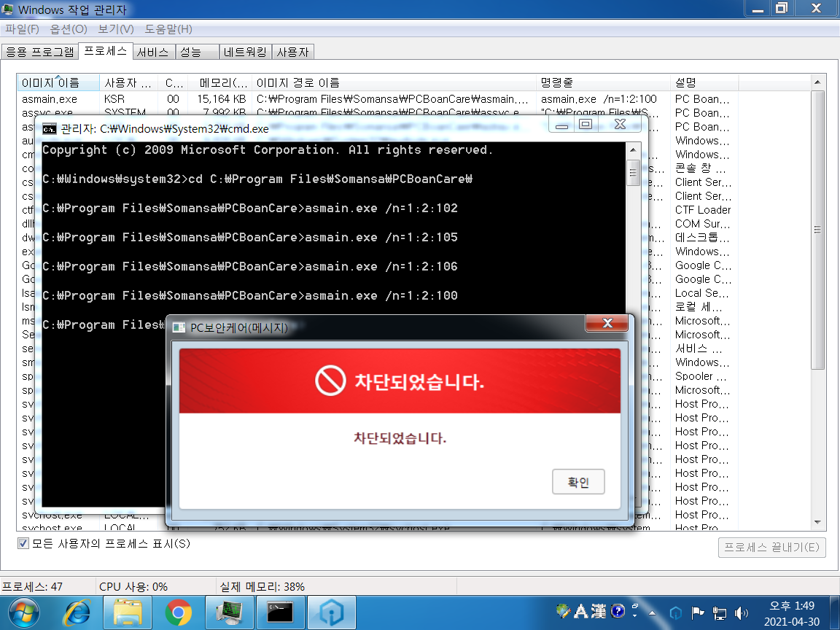This screenshot has width=840, height=630.
Task: Sort by 이미지 경로 이름 column header
Action: tap(394, 82)
